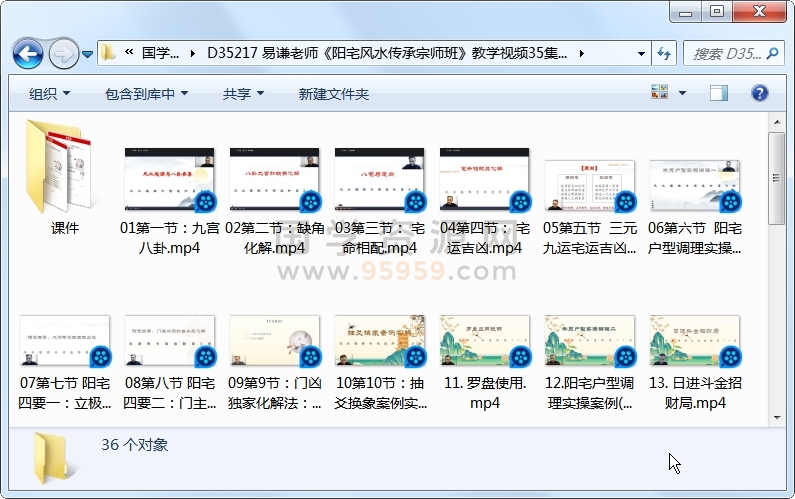Screen dimensions: 795x499
Task: Expand the view options dropdown arrow
Action: coord(682,93)
